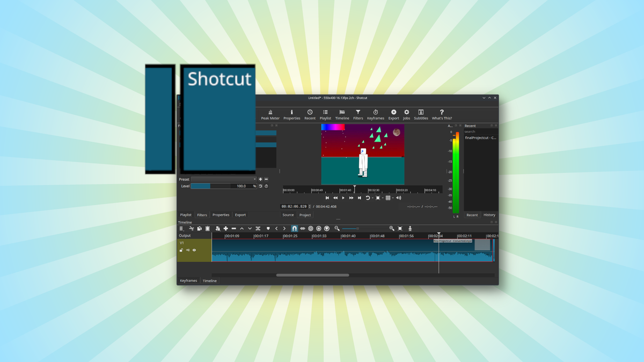This screenshot has height=362, width=644.
Task: Lift the clip using the up chevron
Action: 241,228
